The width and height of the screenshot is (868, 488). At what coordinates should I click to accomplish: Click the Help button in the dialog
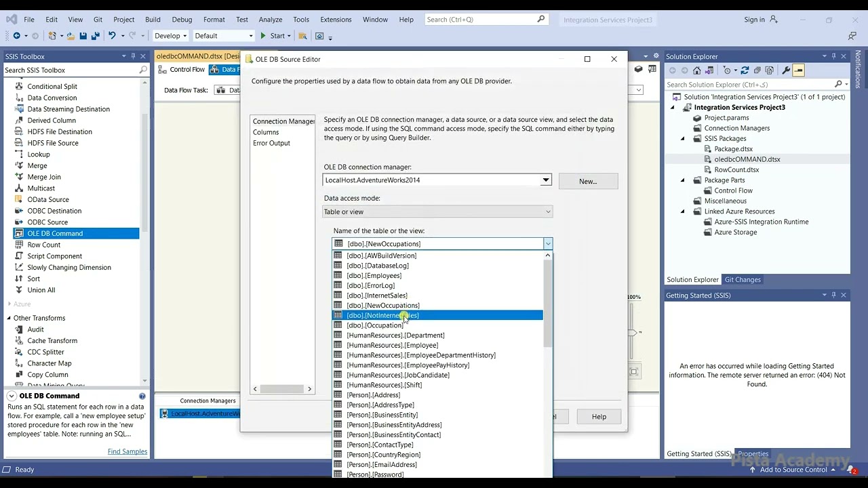[599, 417]
